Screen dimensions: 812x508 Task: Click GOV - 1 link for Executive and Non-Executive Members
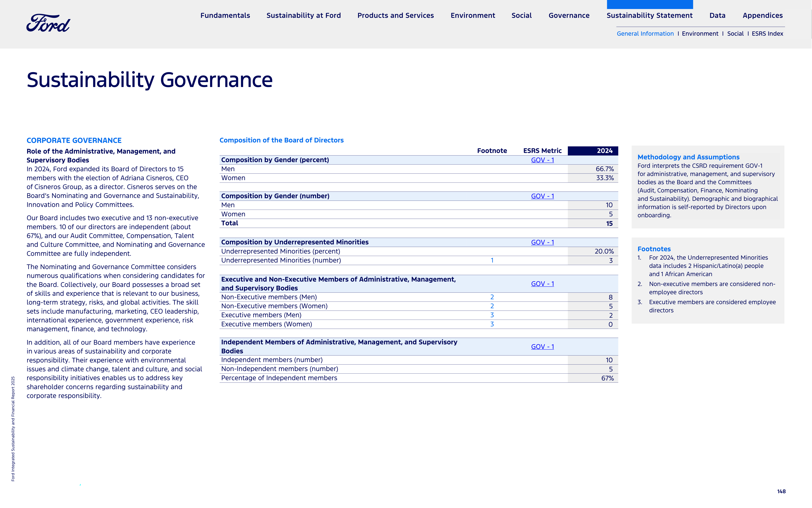[542, 284]
